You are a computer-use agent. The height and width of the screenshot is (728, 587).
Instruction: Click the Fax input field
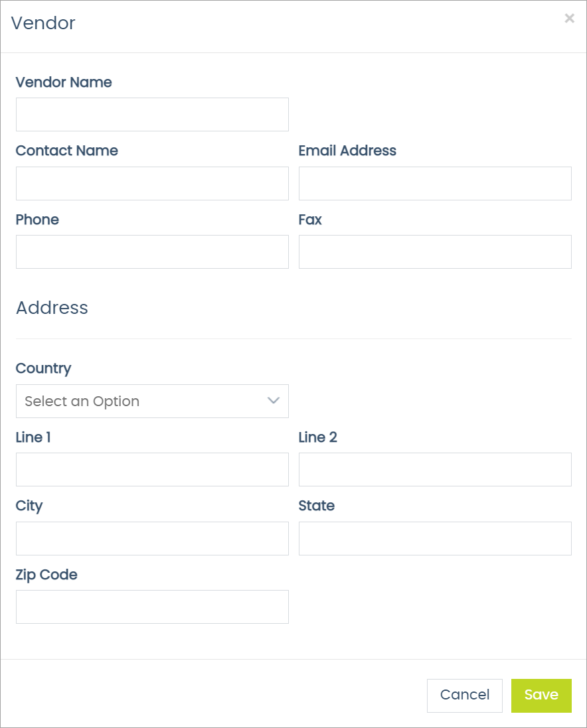(435, 252)
